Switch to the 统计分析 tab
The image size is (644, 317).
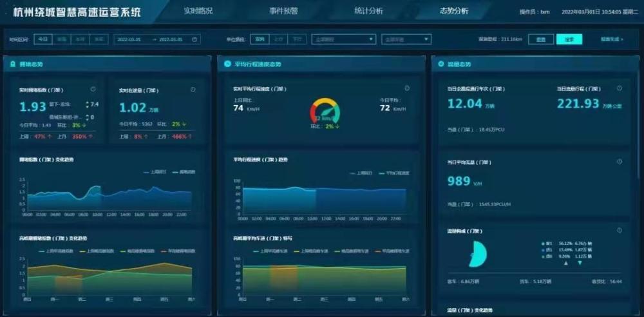368,11
